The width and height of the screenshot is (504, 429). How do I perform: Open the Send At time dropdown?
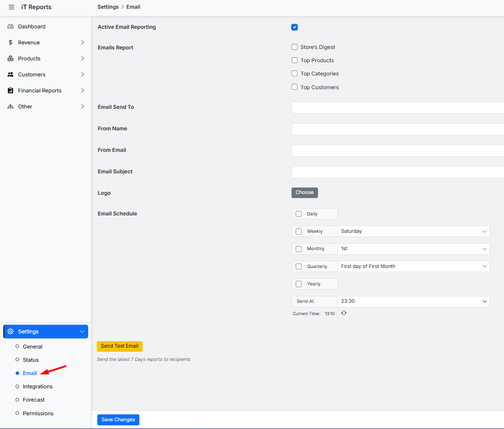413,301
